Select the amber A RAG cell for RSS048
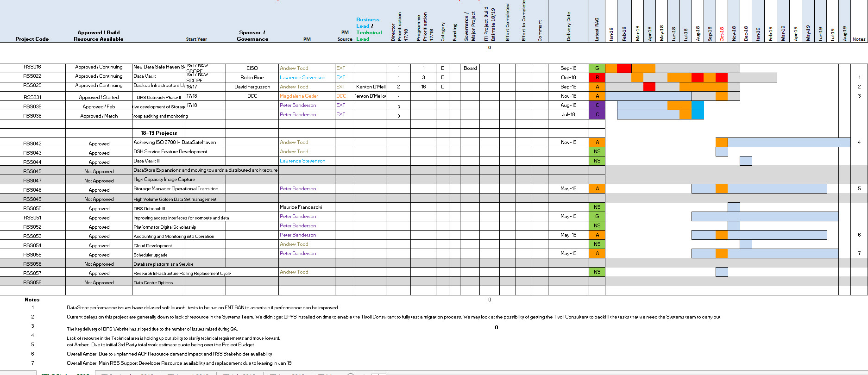The image size is (868, 375). 597,188
